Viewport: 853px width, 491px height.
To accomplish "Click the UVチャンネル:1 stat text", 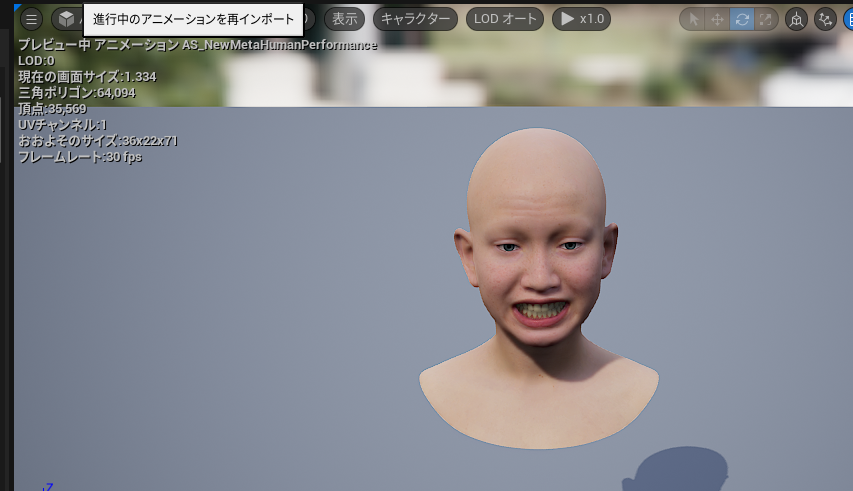I will click(x=63, y=125).
